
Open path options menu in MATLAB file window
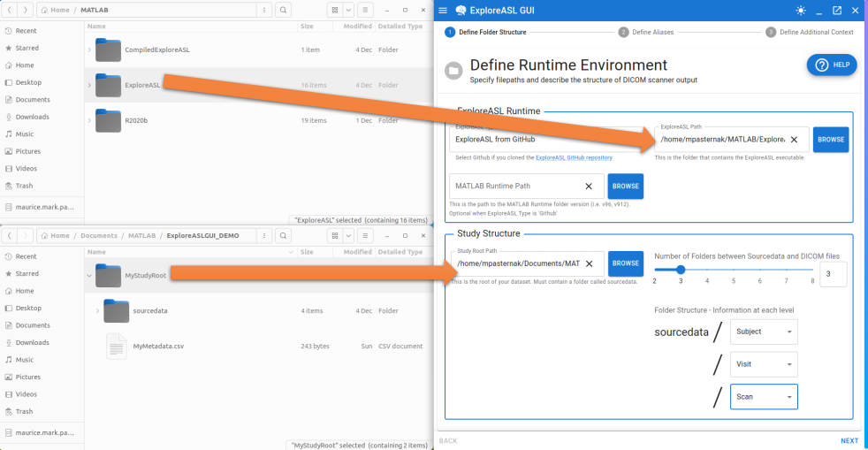point(264,10)
